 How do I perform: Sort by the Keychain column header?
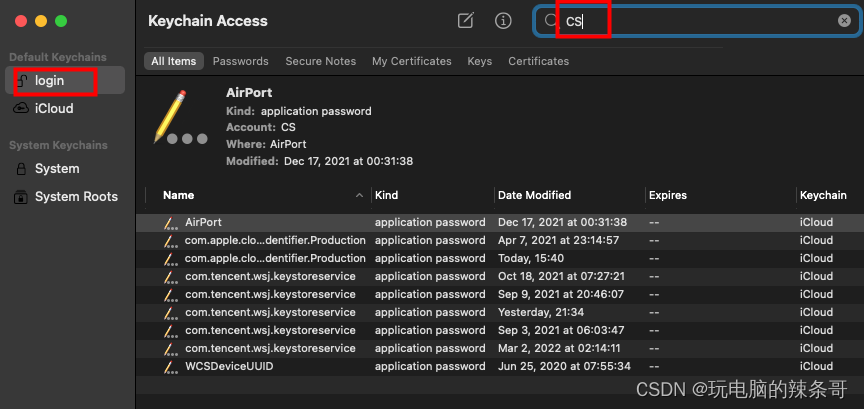tap(823, 195)
